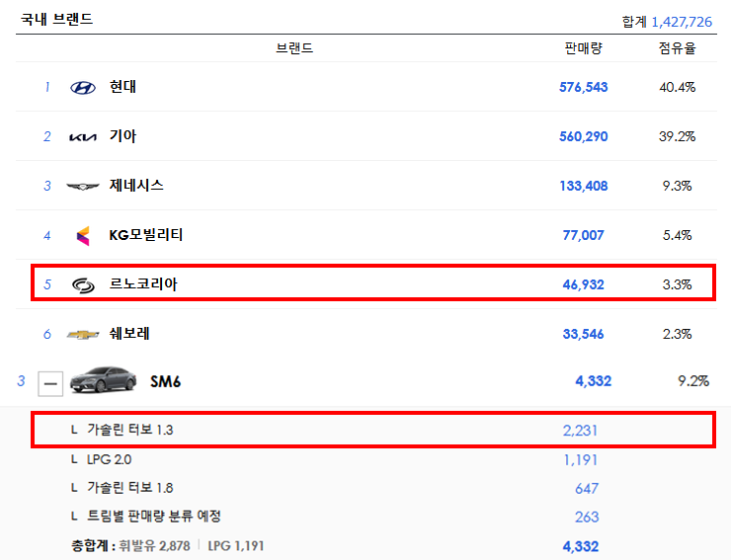Click KG Mobility sales figure 77,007

click(x=583, y=235)
